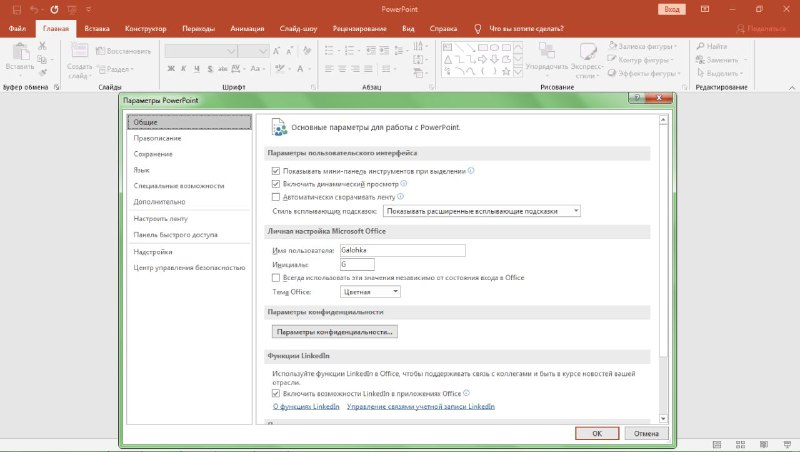The image size is (800, 452).
Task: Click the Undo arrow icon
Action: pos(34,9)
